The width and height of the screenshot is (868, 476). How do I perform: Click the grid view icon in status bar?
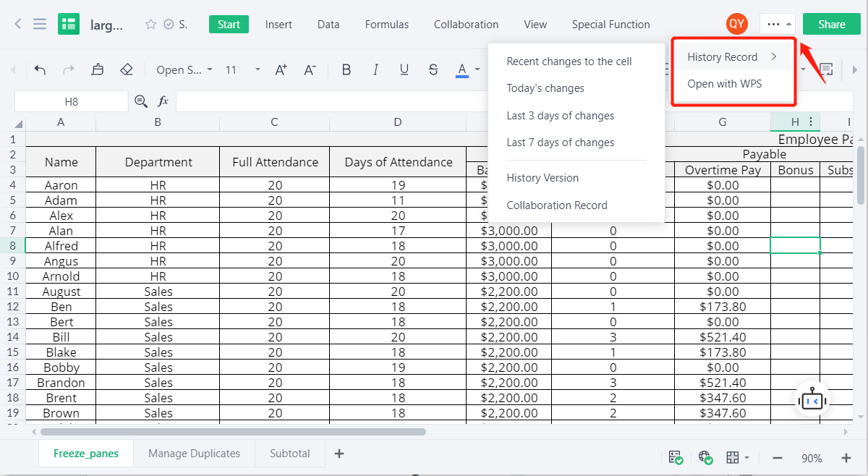click(731, 457)
